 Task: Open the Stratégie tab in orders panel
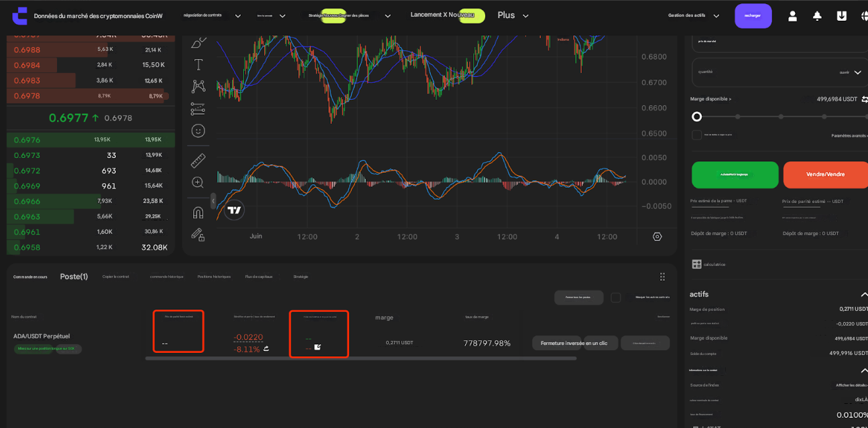click(x=300, y=277)
